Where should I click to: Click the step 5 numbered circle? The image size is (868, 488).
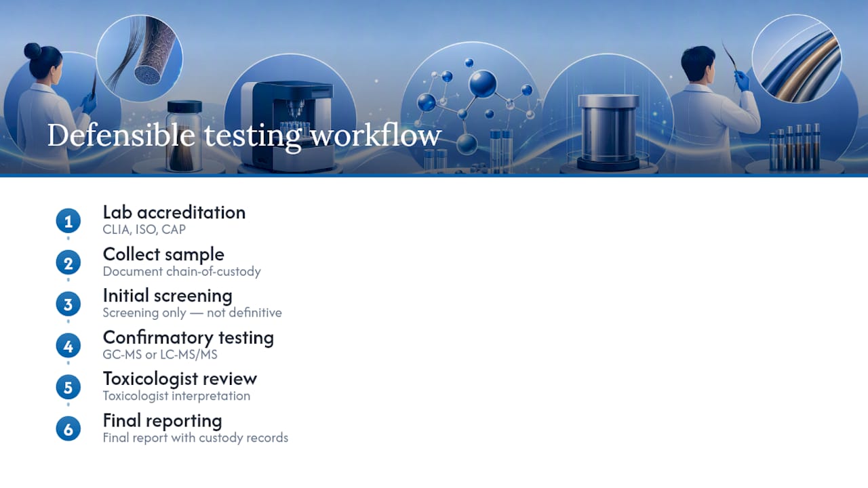point(68,388)
